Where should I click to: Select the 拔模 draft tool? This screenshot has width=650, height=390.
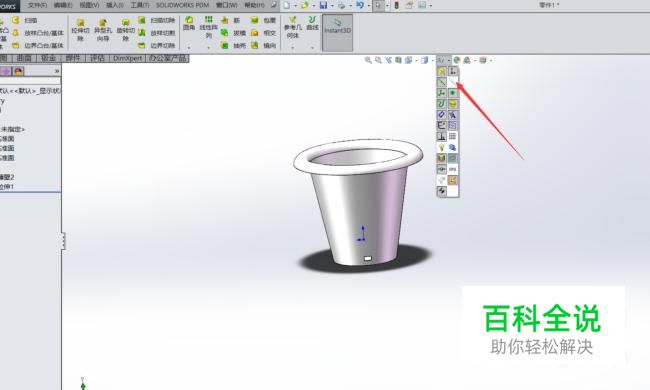pyautogui.click(x=233, y=33)
